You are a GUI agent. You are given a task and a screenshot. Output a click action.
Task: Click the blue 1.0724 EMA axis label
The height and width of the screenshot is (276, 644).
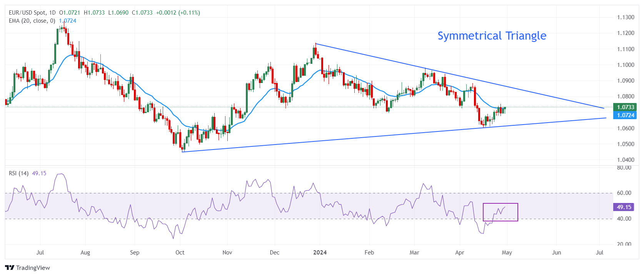(625, 115)
